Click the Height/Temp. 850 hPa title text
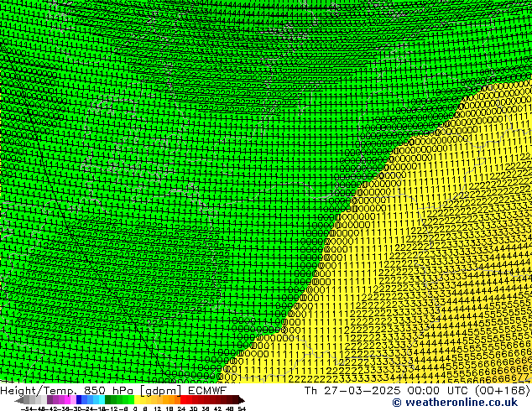Image resolution: width=532 pixels, height=411 pixels. coord(66,391)
